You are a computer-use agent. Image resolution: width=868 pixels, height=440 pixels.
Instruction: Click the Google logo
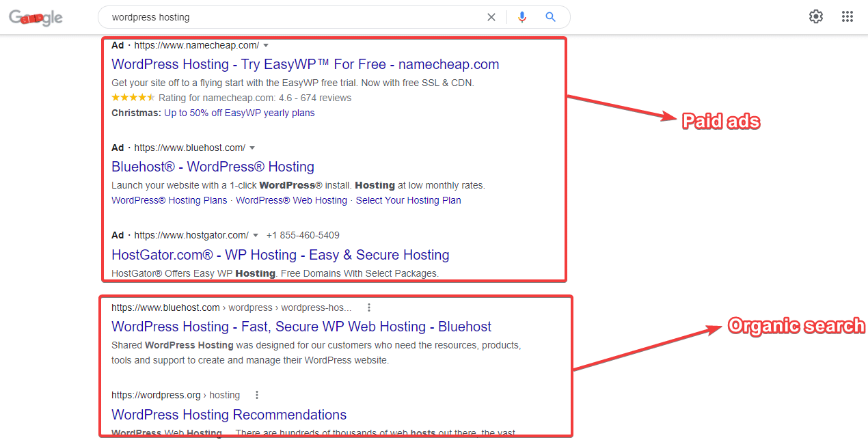click(x=36, y=18)
